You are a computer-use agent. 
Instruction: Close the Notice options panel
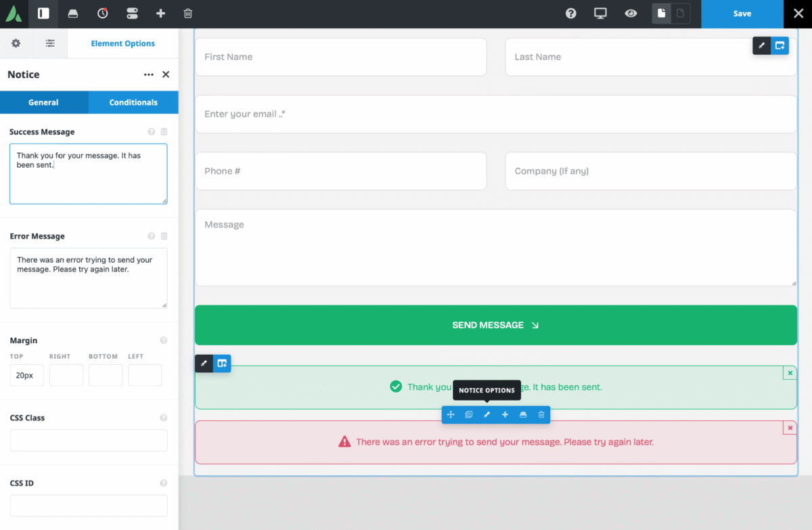(x=166, y=74)
